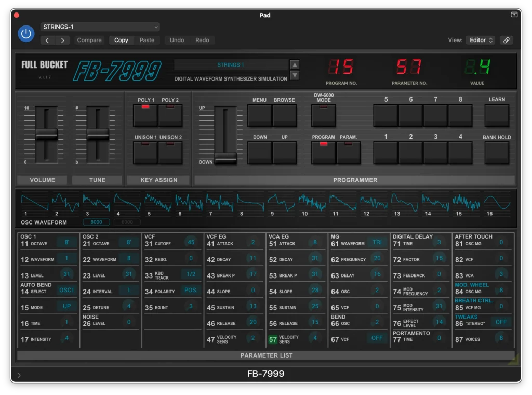
Task: Click the Copy button
Action: tap(121, 40)
